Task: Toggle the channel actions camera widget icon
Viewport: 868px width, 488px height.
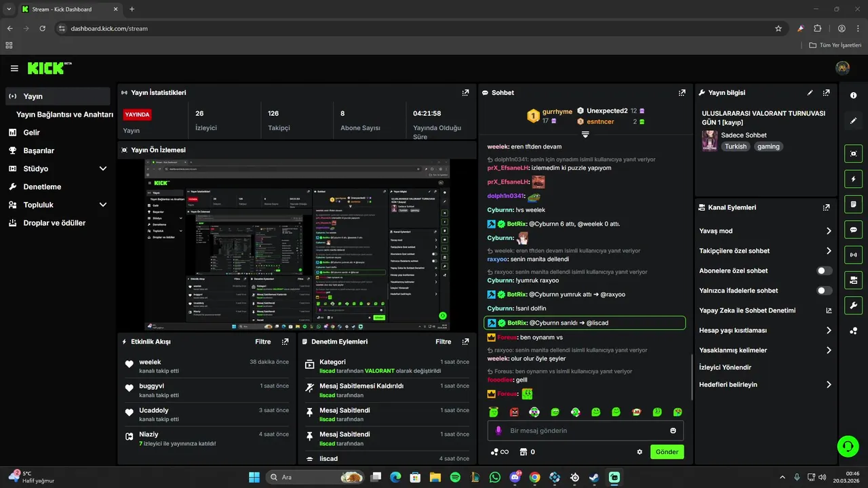Action: point(854,280)
